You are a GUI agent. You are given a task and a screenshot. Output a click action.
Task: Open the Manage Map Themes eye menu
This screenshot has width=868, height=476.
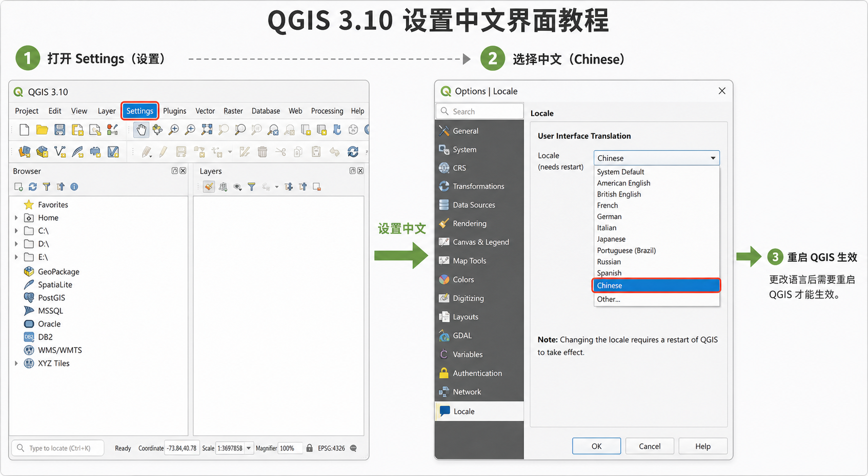(237, 187)
